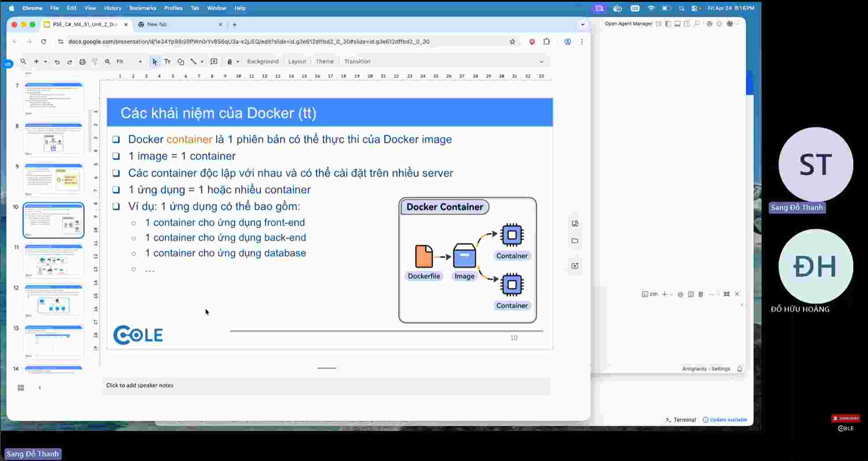Choose the Select cursor tool

[154, 62]
